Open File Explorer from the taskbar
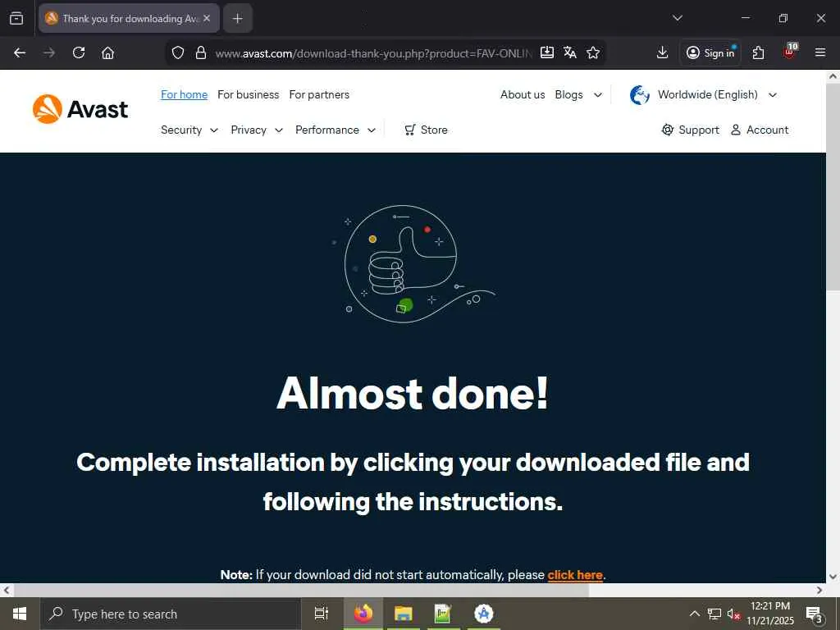The image size is (840, 630). (x=404, y=614)
